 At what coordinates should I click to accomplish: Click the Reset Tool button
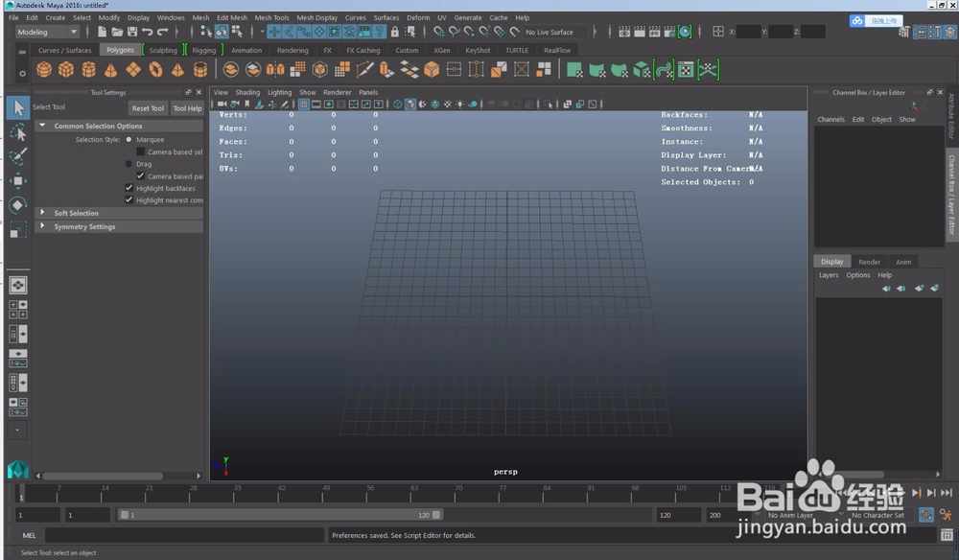tap(148, 108)
